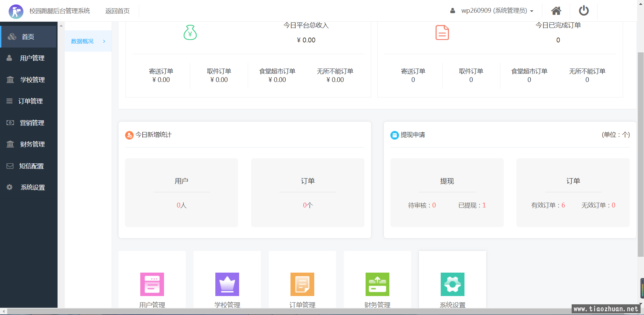Open 短信配置 in the sidebar
Screen dimensions: 644x315
tap(28, 166)
